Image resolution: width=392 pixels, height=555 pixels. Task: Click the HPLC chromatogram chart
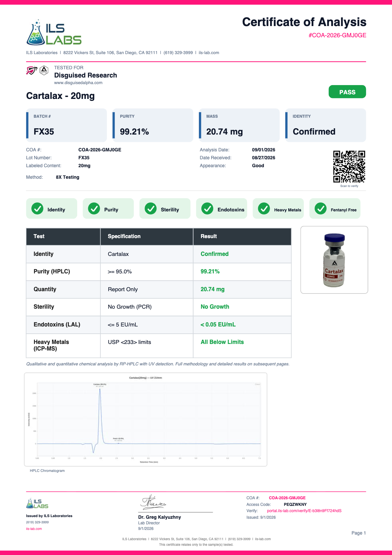pos(146,419)
